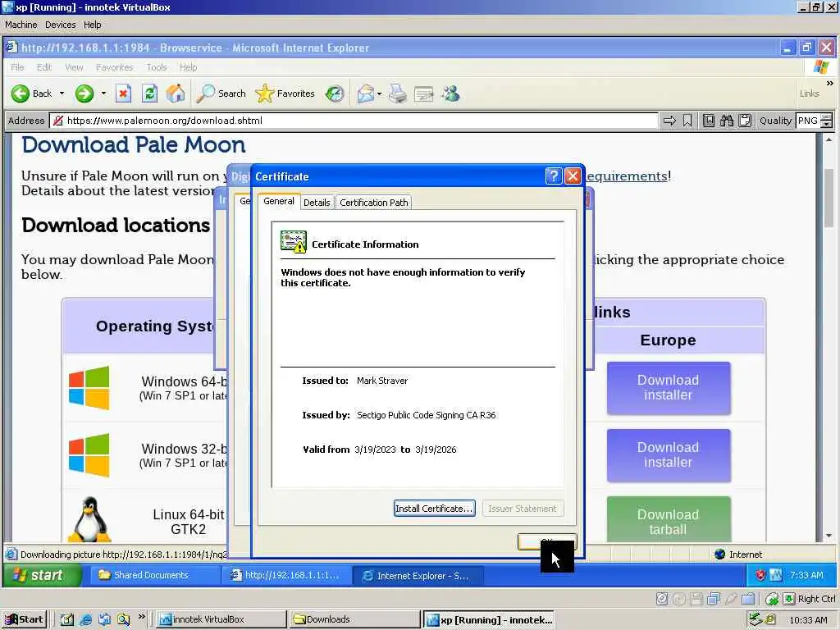
Task: Click the Edit page toolbar icon
Action: point(424,94)
